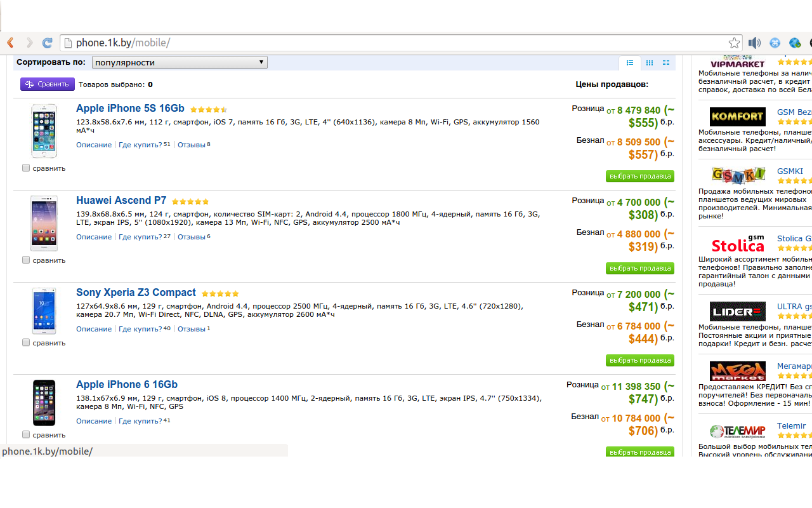The image size is (812, 508).
Task: Reload the page with the refresh icon
Action: pyautogui.click(x=47, y=43)
